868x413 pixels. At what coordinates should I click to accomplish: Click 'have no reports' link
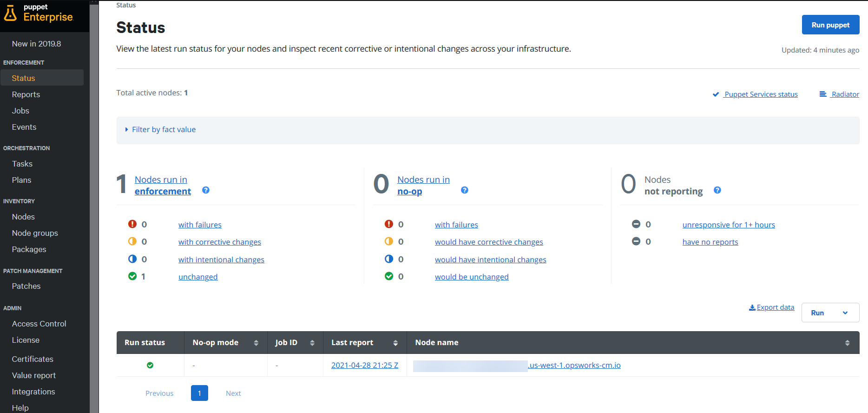pyautogui.click(x=710, y=242)
